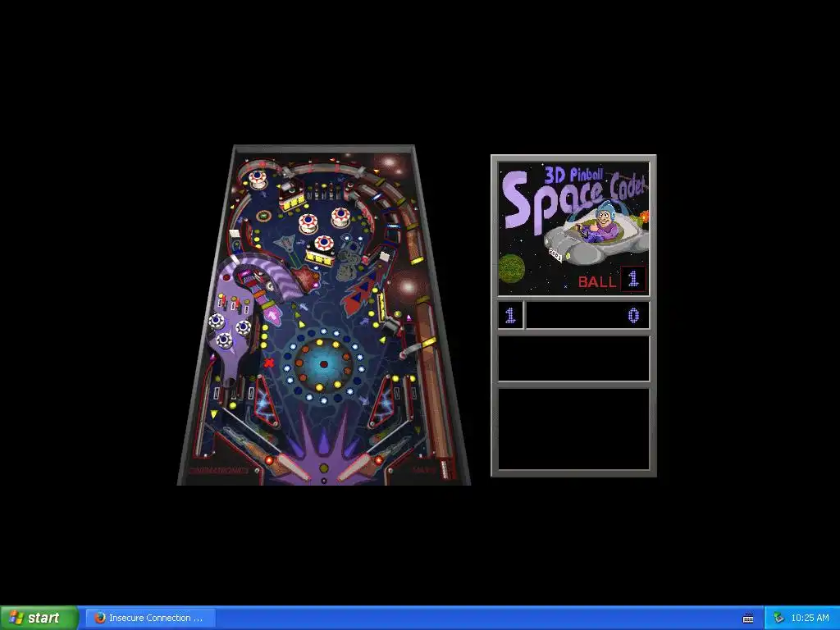Click the green circular target near the top-left

coord(263,217)
